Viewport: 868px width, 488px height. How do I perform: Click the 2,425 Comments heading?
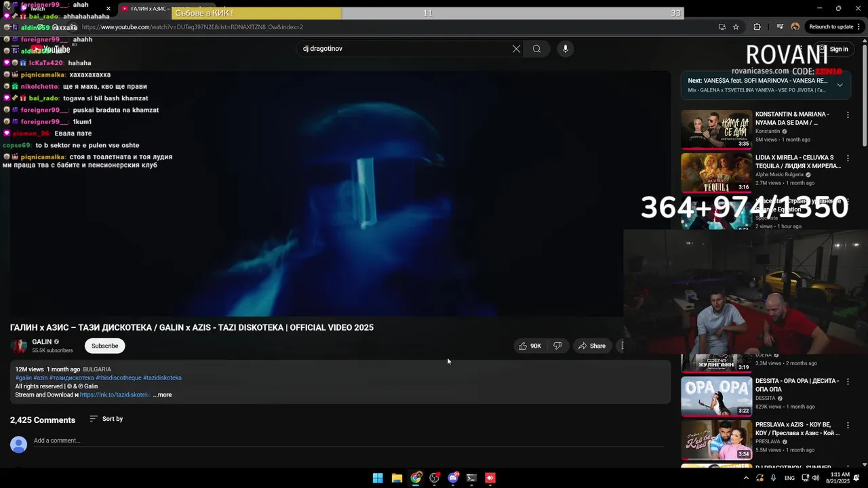(x=43, y=420)
